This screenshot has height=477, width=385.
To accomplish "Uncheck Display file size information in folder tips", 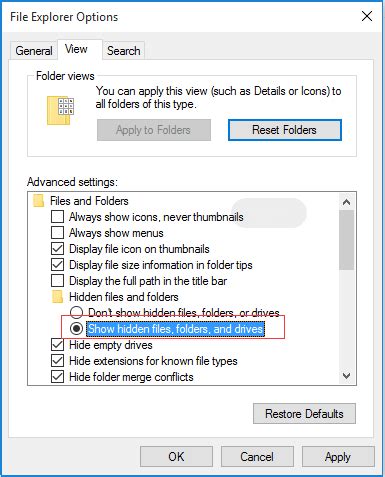I will pos(57,265).
